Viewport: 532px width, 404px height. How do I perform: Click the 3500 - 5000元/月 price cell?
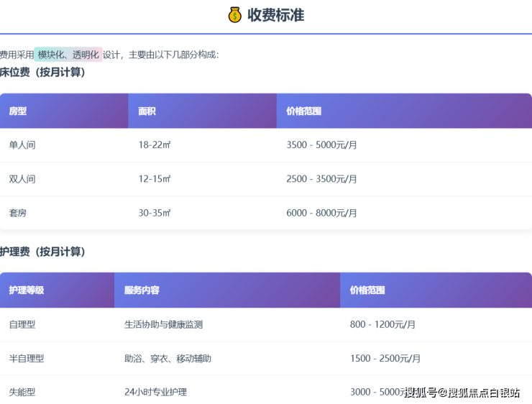(321, 145)
